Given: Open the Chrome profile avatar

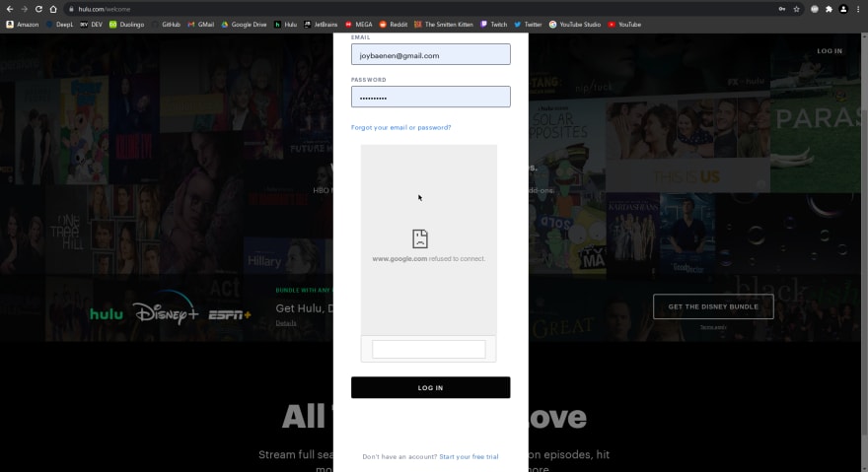Looking at the screenshot, I should point(843,9).
